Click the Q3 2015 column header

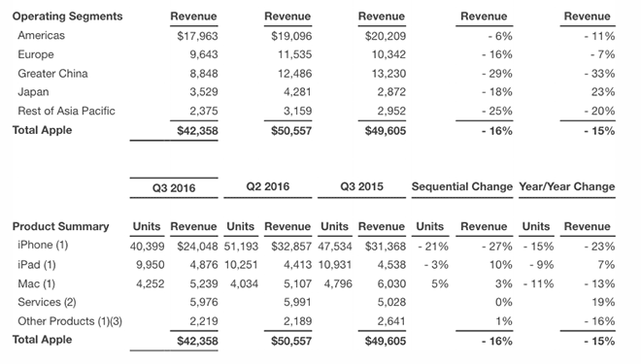tap(362, 186)
